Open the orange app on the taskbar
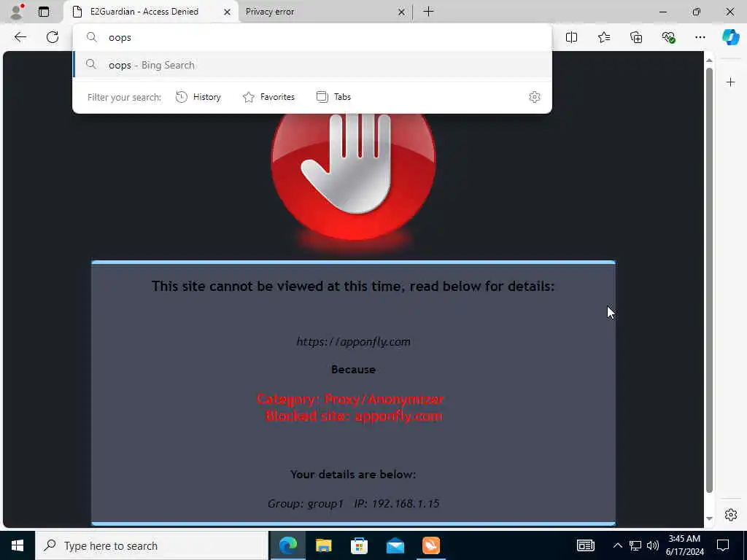This screenshot has width=747, height=560. point(431,545)
